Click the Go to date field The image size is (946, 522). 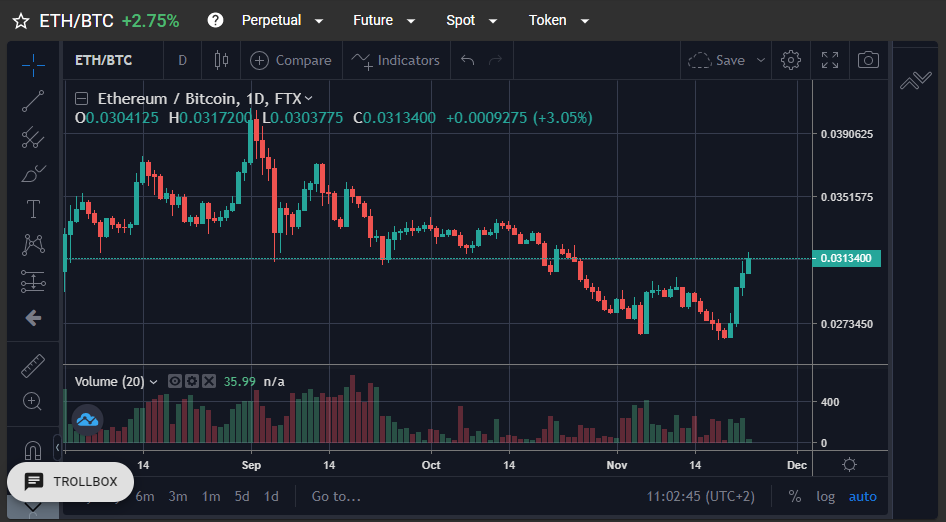tap(336, 497)
